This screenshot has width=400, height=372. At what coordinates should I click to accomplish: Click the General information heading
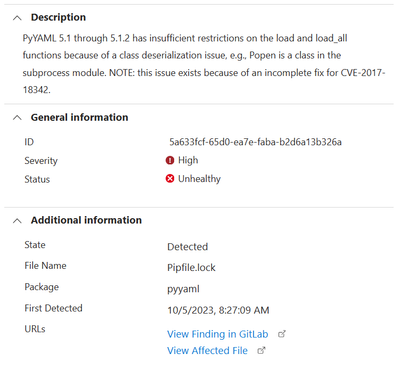pos(80,117)
